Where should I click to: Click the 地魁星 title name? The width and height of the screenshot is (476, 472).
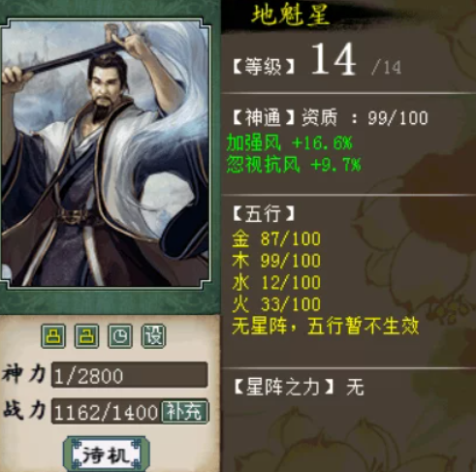tap(291, 16)
